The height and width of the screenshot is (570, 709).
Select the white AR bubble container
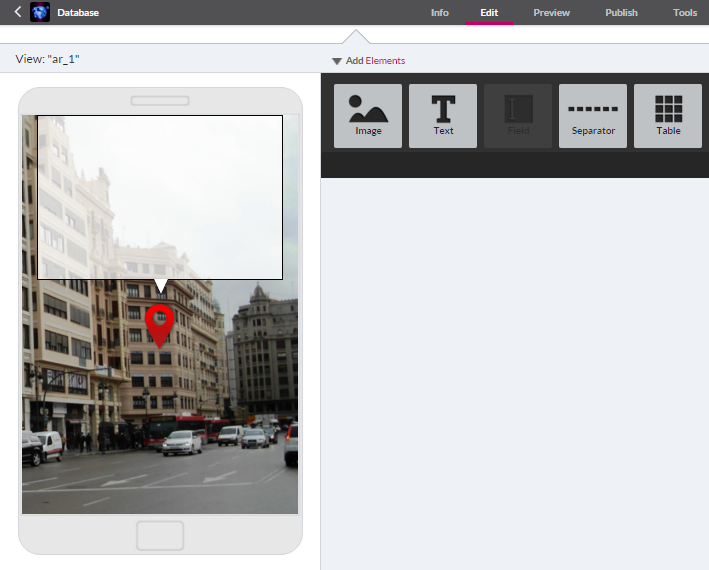tap(160, 197)
